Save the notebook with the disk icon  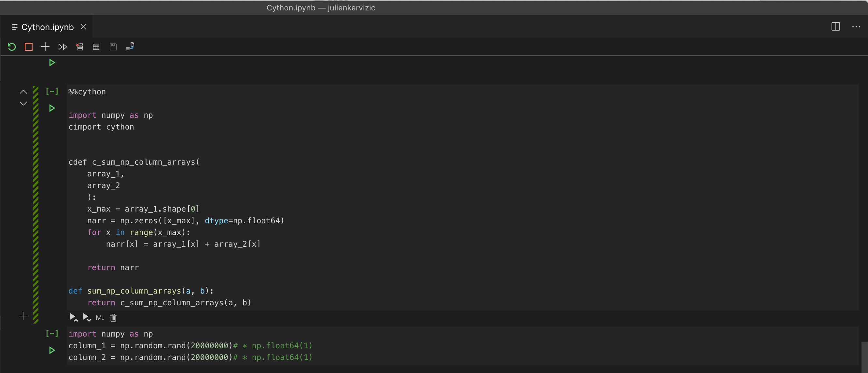pos(113,47)
